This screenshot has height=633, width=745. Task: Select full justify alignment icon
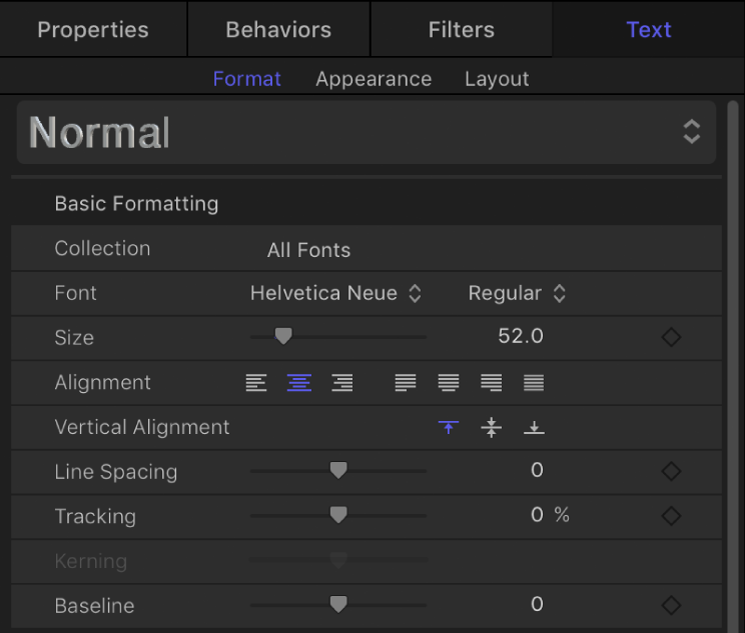[534, 382]
